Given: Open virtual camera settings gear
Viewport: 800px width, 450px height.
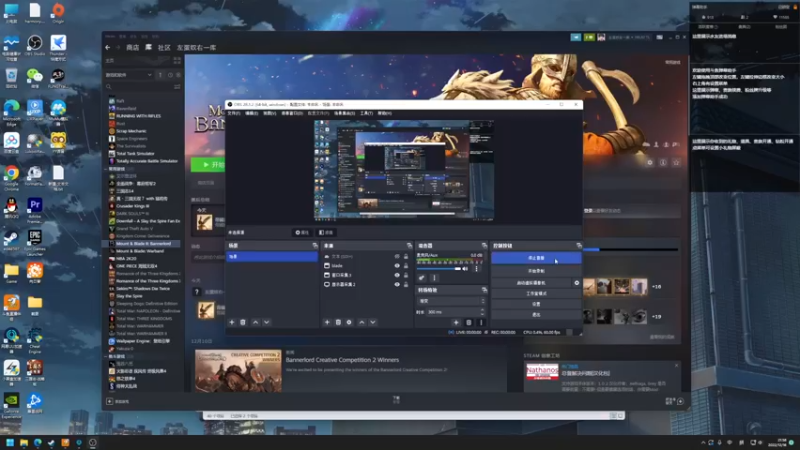Looking at the screenshot, I should coord(577,283).
